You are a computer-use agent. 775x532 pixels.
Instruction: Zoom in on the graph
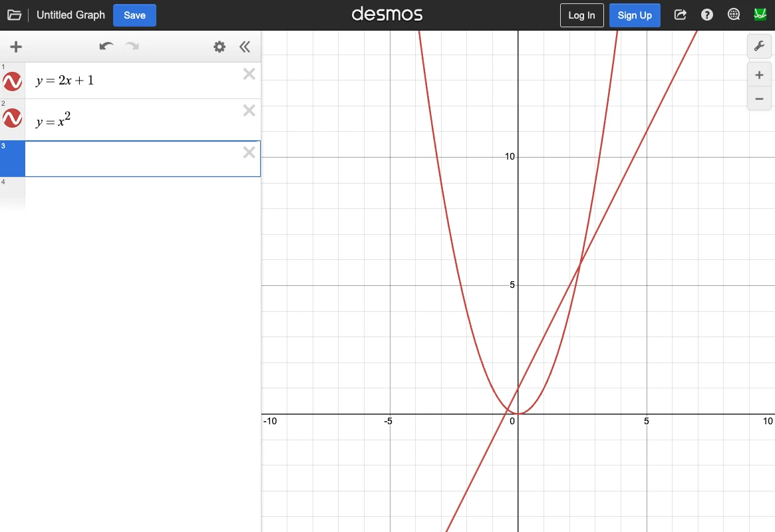tap(759, 75)
